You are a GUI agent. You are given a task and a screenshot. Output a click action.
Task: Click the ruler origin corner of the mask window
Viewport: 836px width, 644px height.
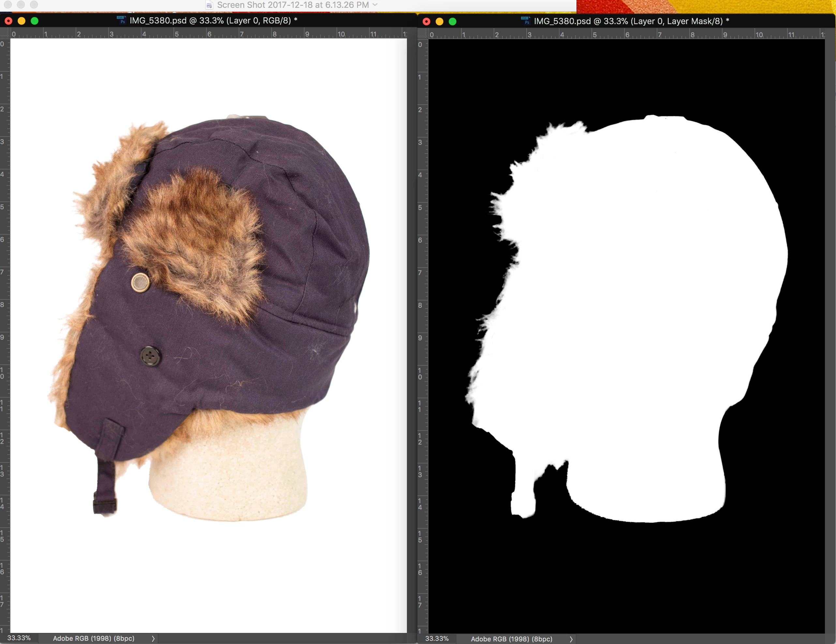pyautogui.click(x=422, y=34)
